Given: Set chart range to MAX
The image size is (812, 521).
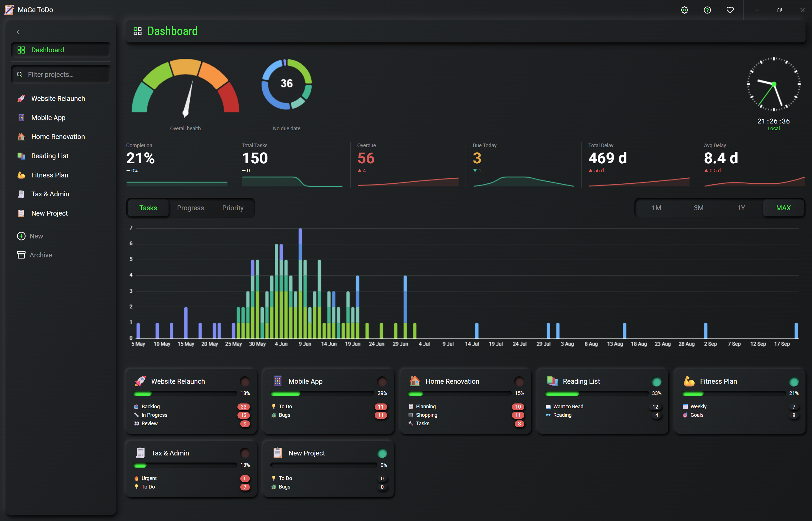Looking at the screenshot, I should pyautogui.click(x=783, y=208).
